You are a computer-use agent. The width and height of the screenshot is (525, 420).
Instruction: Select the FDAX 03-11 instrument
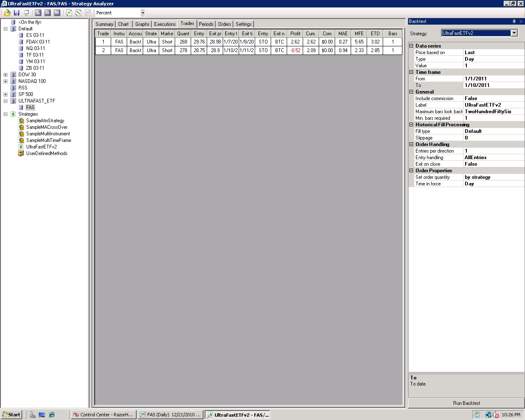click(38, 42)
